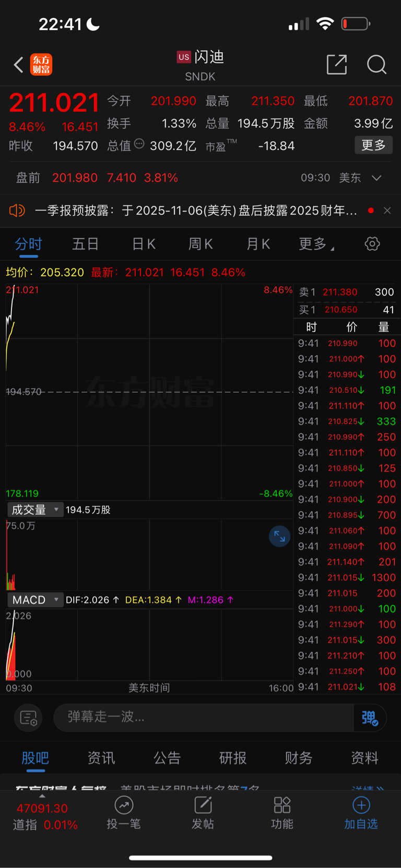Expand the index ticker arrow above 道指
This screenshot has width=401, height=868.
(42, 796)
